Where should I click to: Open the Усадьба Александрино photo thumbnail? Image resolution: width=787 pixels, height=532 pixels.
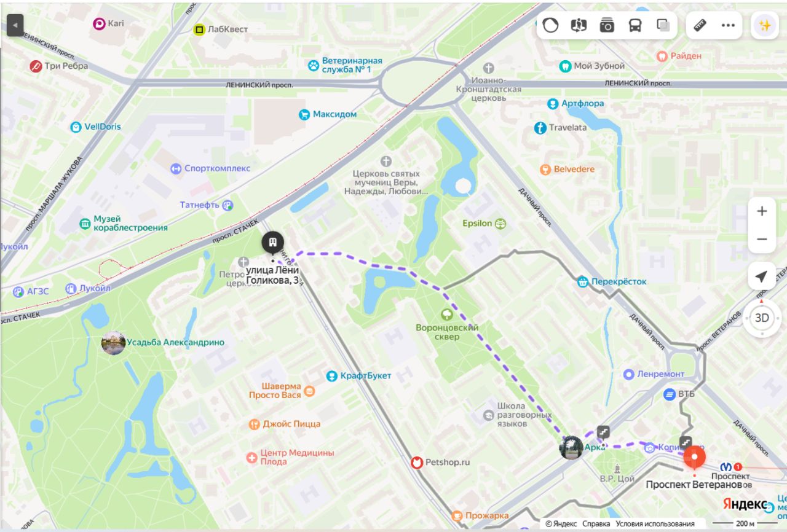114,342
